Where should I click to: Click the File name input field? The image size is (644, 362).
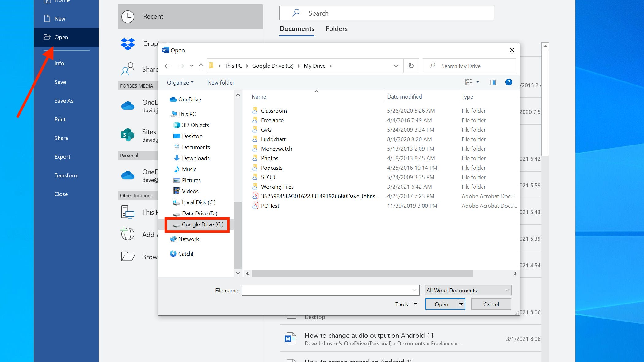(331, 290)
